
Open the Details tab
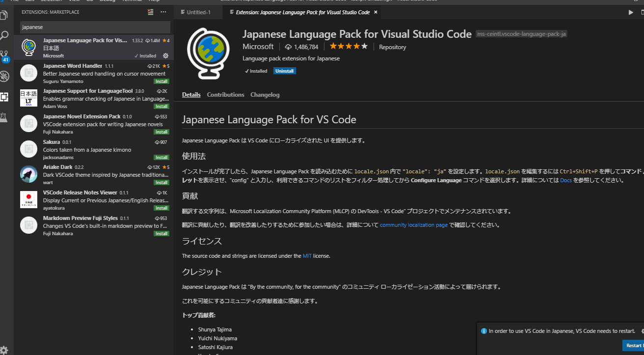pyautogui.click(x=191, y=95)
